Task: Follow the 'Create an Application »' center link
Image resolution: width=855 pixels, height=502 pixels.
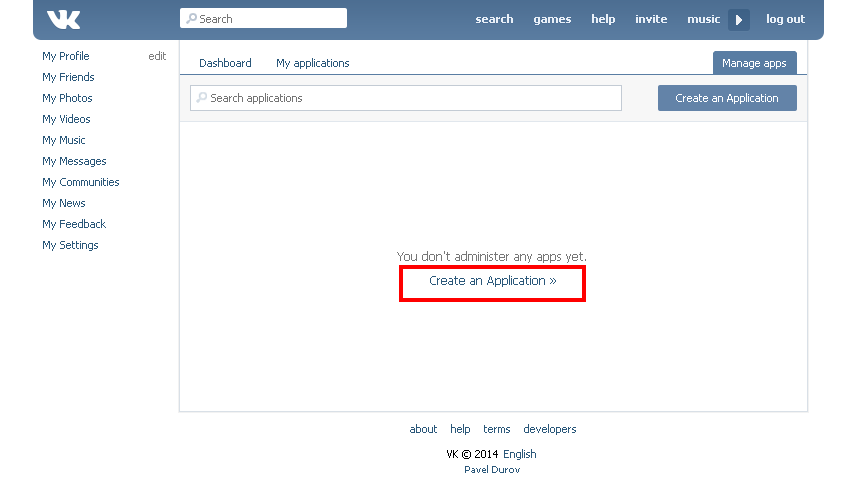Action: [x=492, y=281]
